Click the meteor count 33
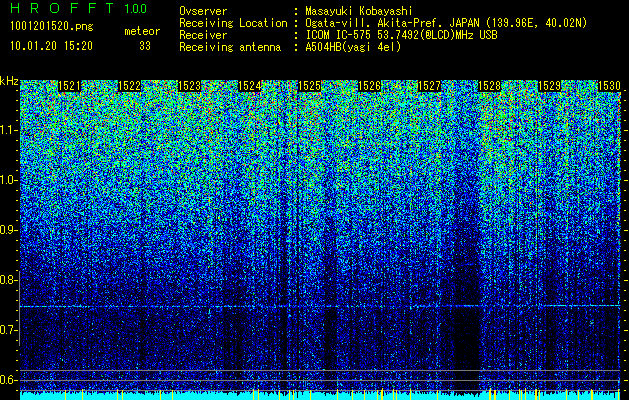The width and height of the screenshot is (629, 400). (x=145, y=46)
